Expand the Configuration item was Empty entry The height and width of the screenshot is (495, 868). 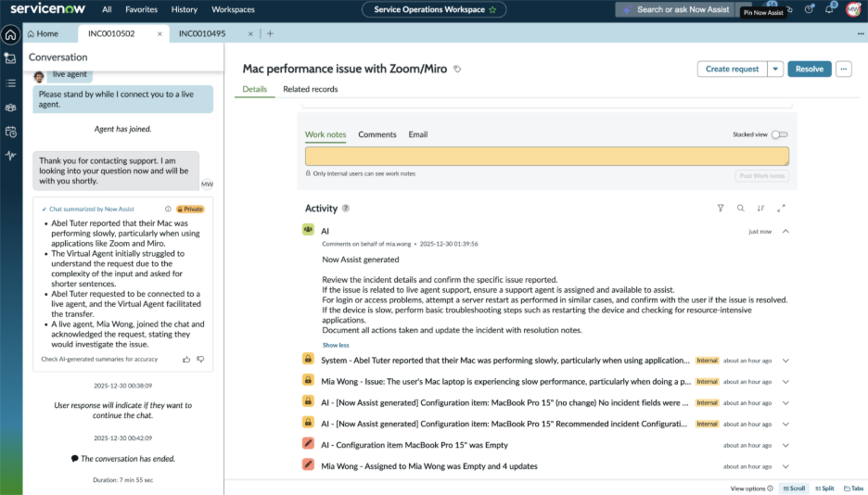[x=785, y=445]
